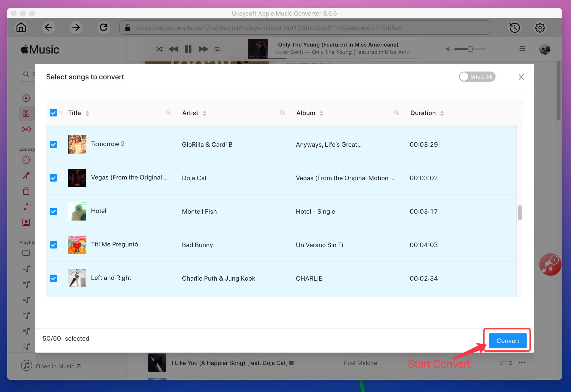Uncheck the Tomorrow 2 song checkbox
Image resolution: width=571 pixels, height=392 pixels.
point(53,144)
